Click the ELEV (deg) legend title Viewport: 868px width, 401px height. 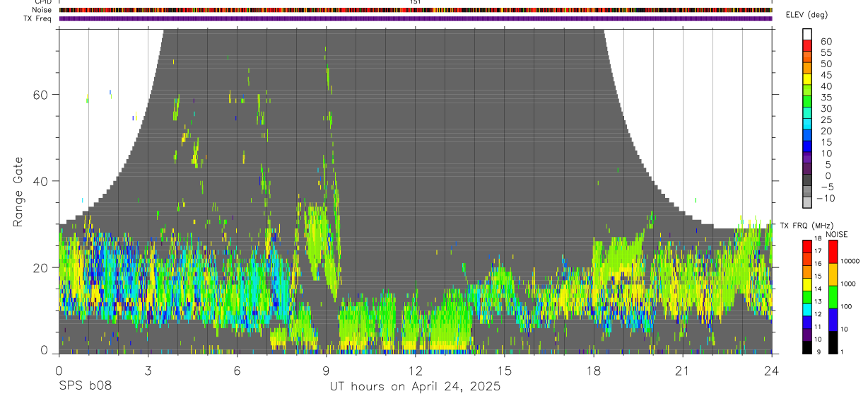[807, 15]
